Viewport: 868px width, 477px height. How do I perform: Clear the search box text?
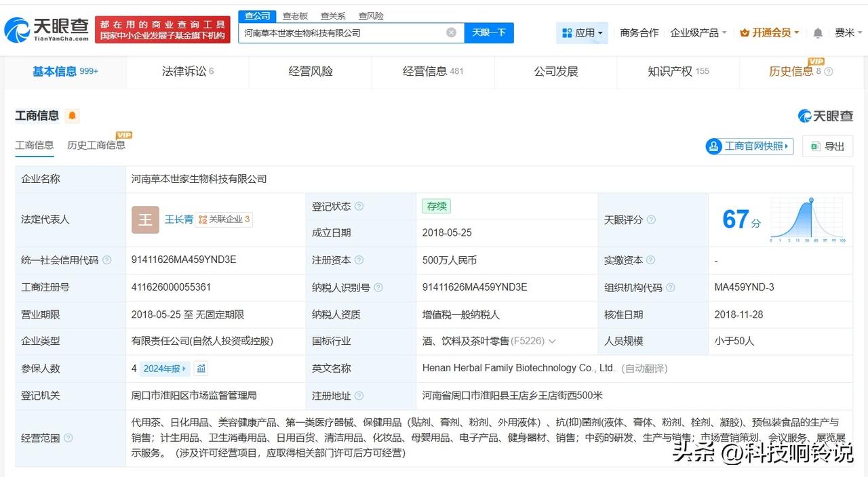pos(451,33)
